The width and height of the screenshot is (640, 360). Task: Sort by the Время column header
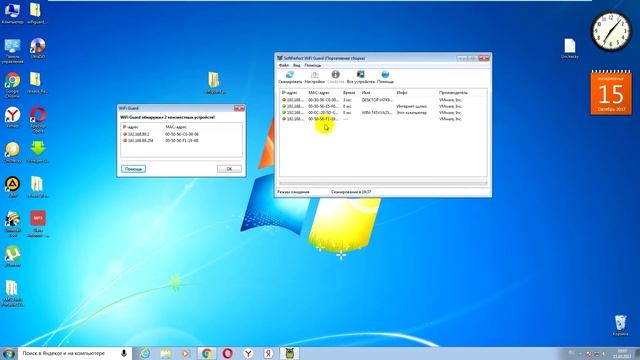pos(350,93)
